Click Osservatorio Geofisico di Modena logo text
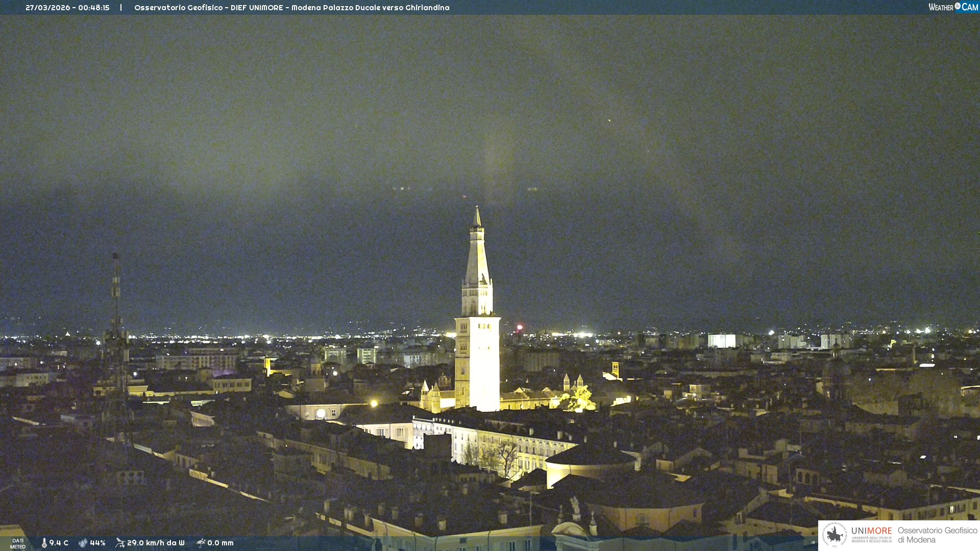 click(937, 535)
